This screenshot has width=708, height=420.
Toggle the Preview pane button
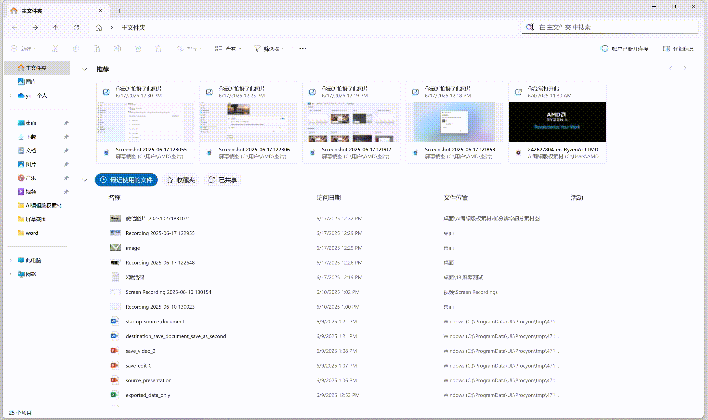click(x=630, y=48)
